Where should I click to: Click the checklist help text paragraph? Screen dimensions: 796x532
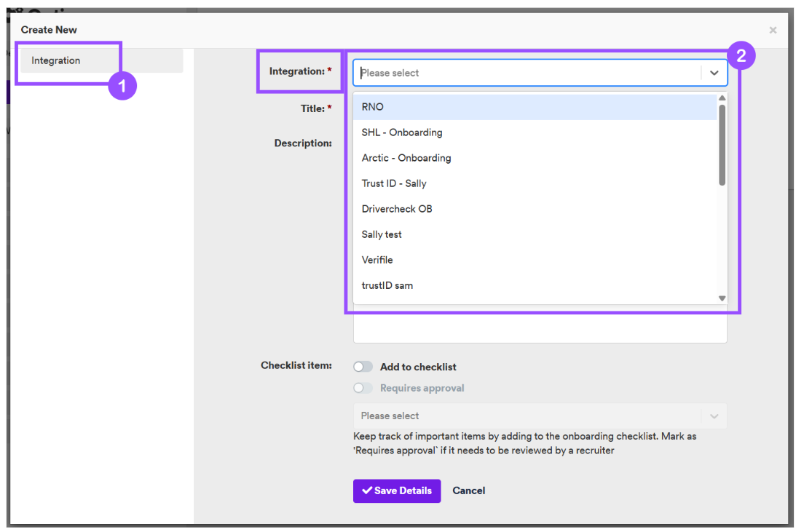click(525, 443)
